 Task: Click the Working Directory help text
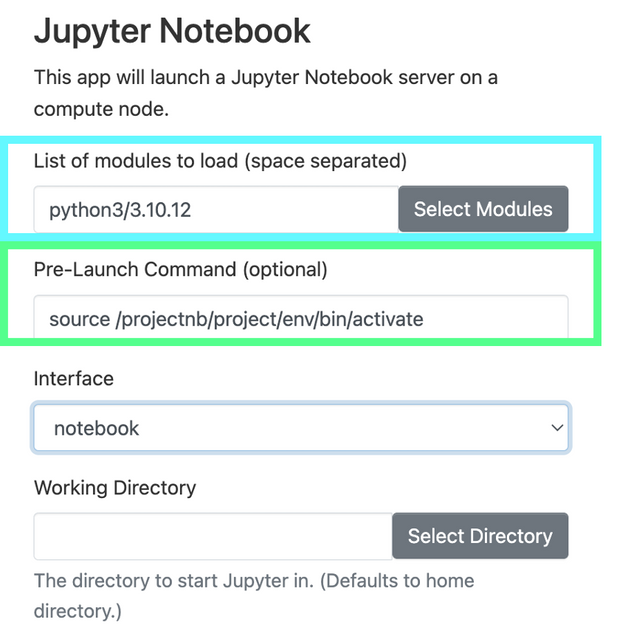pyautogui.click(x=254, y=596)
